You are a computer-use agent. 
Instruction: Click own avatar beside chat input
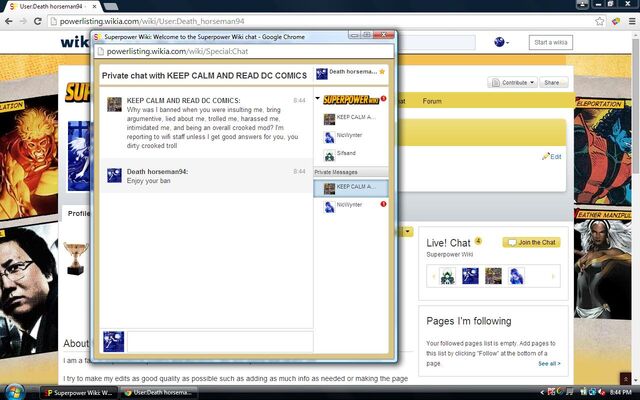coord(113,341)
